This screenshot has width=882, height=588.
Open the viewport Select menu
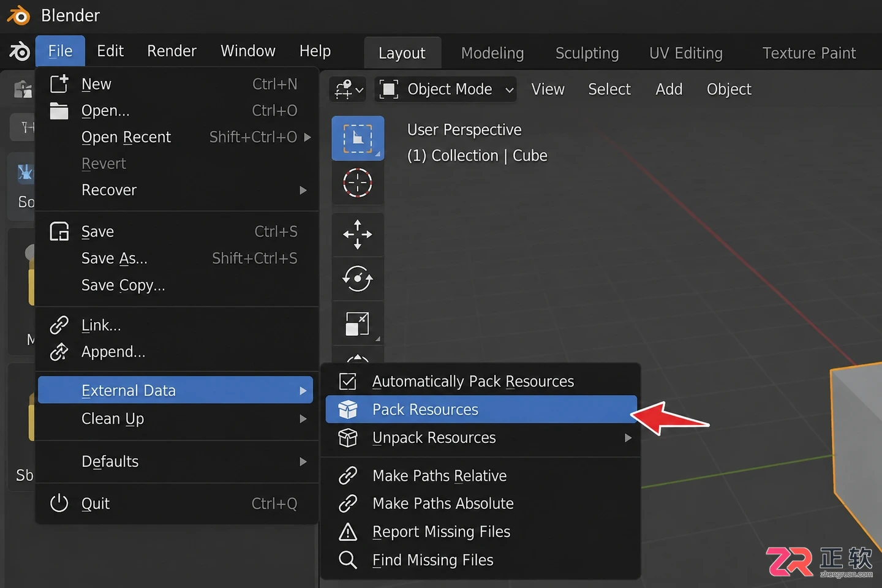pyautogui.click(x=609, y=89)
